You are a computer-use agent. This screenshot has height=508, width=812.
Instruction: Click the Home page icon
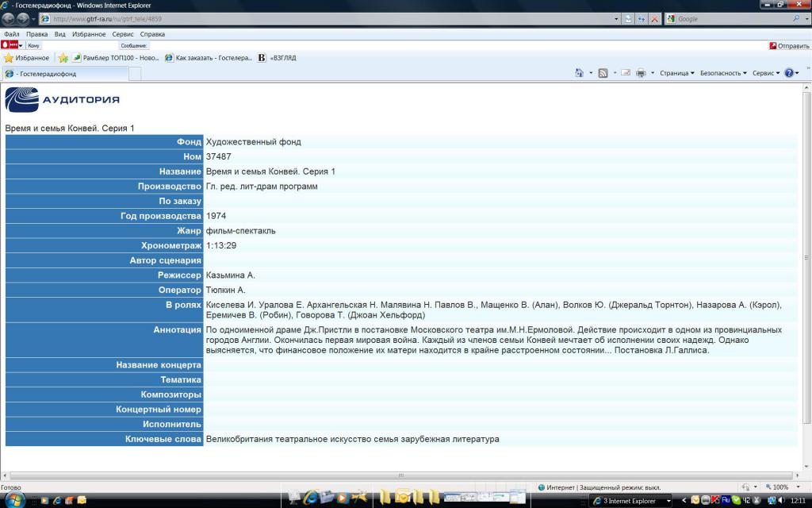click(x=580, y=73)
